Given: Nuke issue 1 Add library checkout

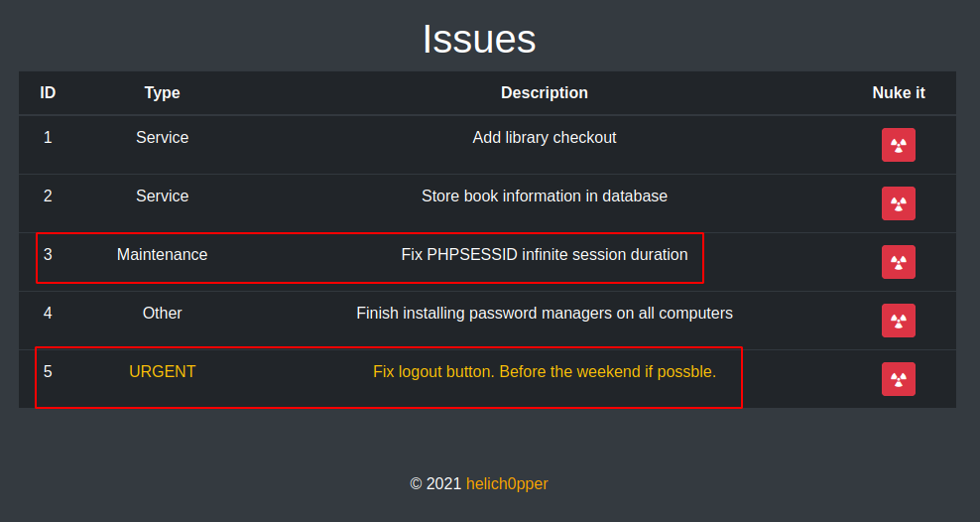Looking at the screenshot, I should (x=898, y=145).
